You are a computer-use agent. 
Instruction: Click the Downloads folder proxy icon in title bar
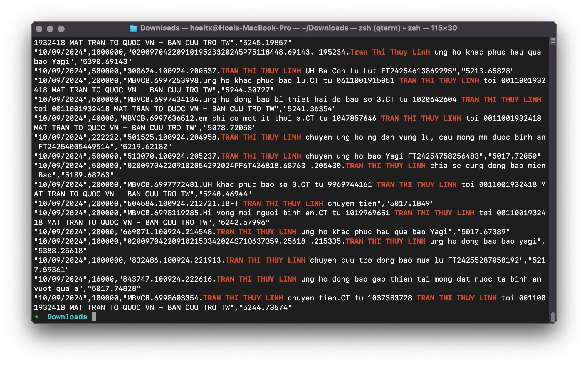[134, 28]
